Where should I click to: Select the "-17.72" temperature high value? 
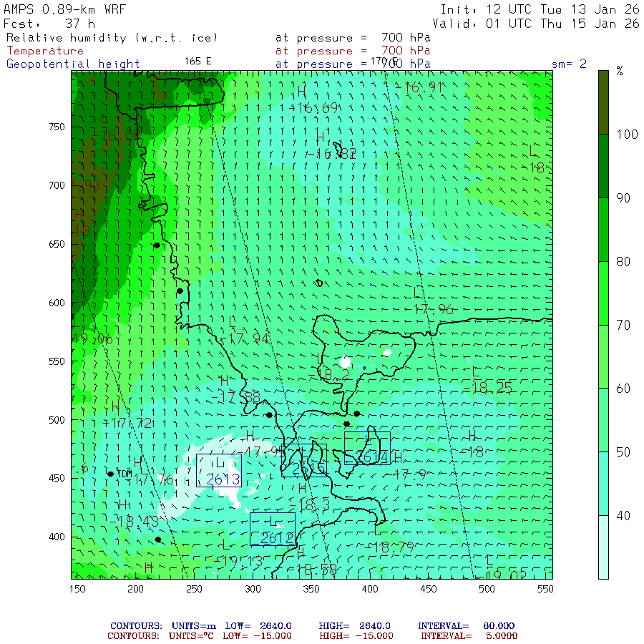pos(127,423)
